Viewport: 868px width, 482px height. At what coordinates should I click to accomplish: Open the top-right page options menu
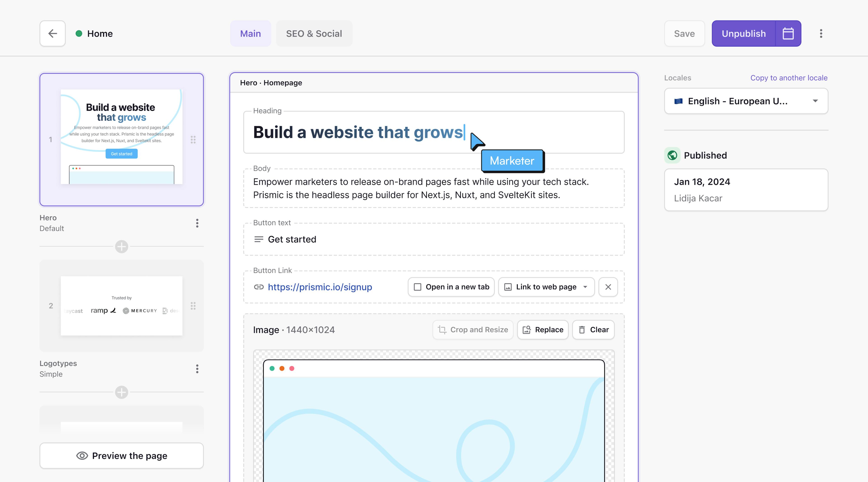[821, 33]
